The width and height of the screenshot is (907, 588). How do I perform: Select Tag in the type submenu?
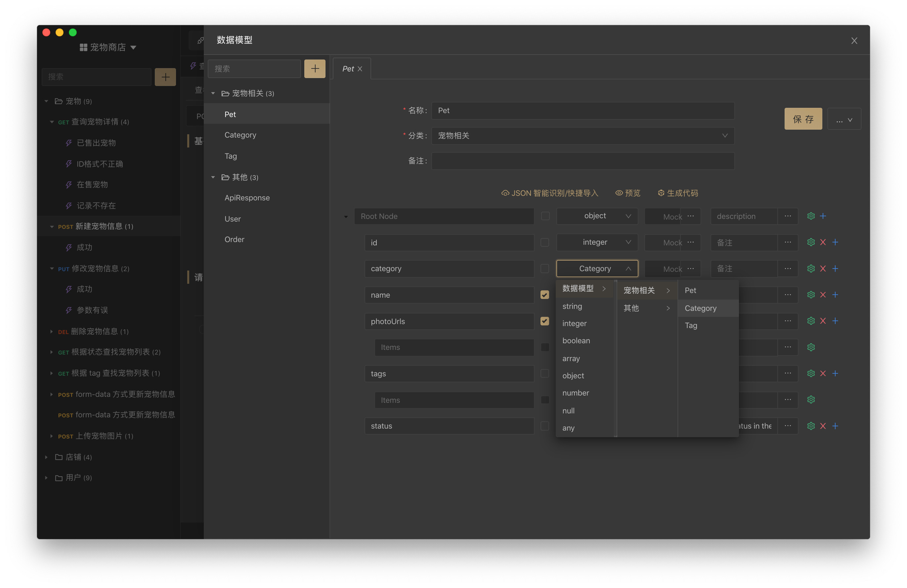691,325
